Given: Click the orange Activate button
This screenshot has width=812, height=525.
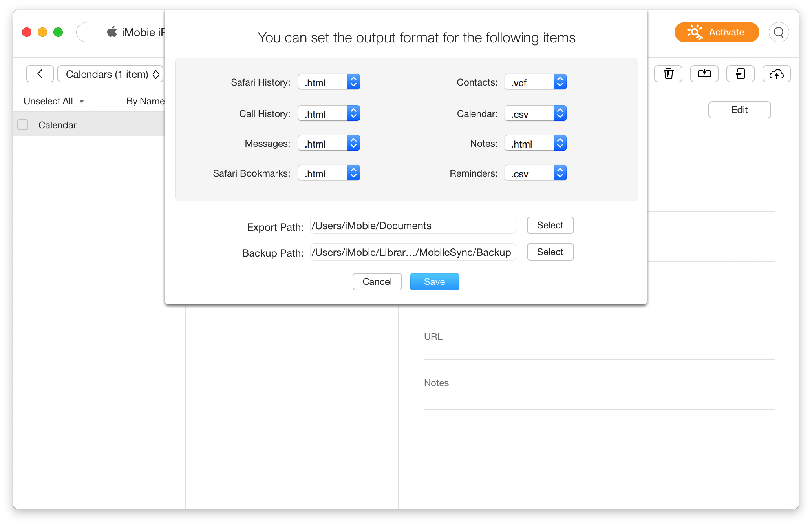Looking at the screenshot, I should pos(717,32).
